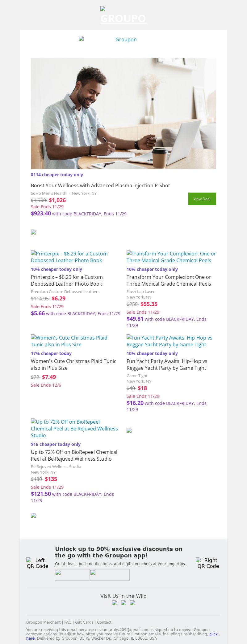Open the middle social icon under Visit Us

coord(124,603)
